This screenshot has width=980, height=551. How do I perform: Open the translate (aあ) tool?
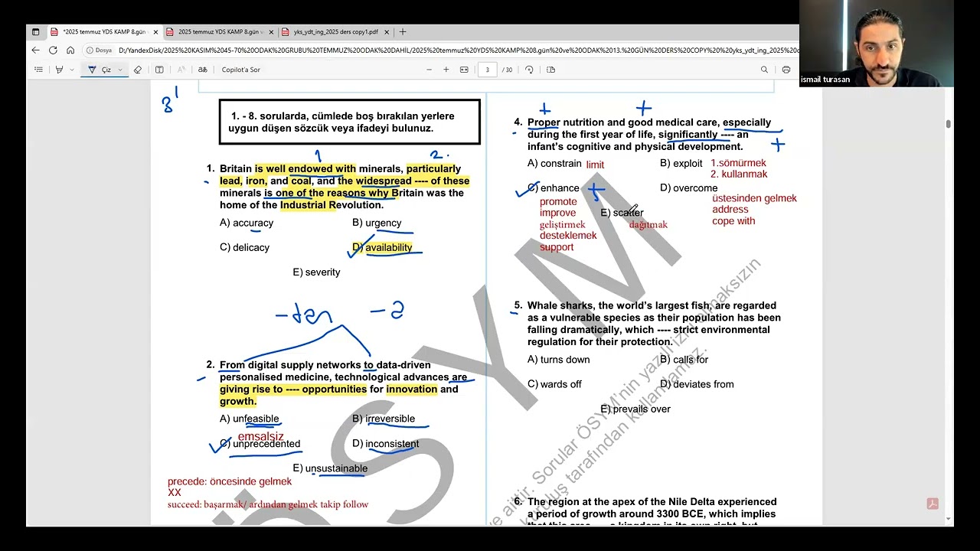[203, 70]
